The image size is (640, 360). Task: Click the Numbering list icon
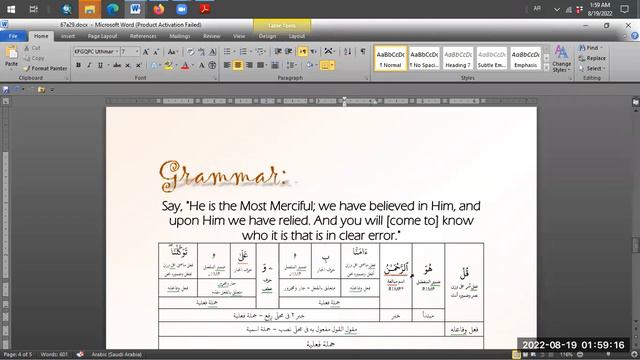click(244, 51)
